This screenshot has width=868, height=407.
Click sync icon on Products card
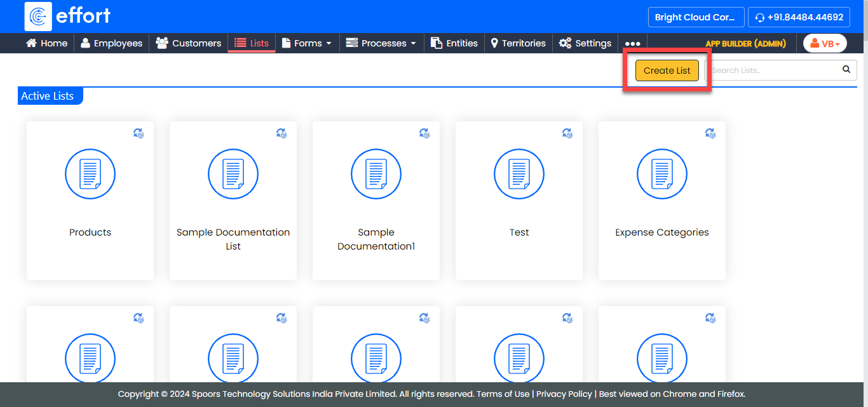[139, 133]
